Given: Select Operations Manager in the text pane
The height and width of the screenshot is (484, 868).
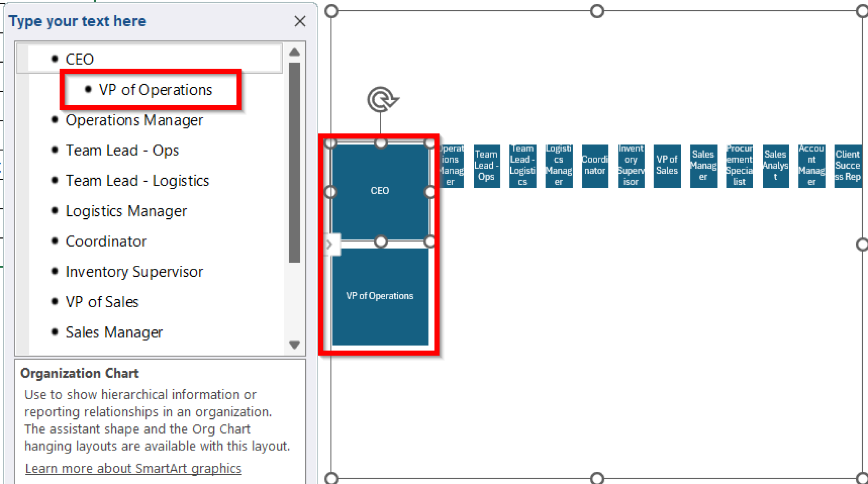Looking at the screenshot, I should (134, 120).
